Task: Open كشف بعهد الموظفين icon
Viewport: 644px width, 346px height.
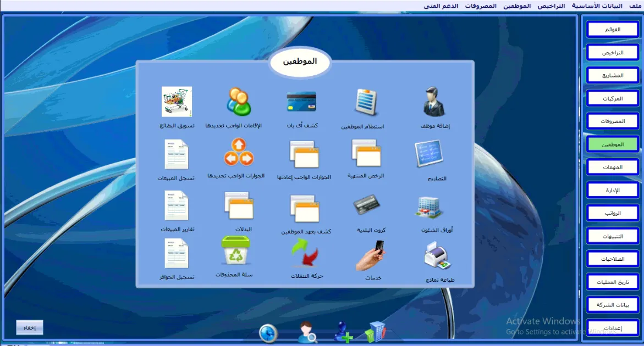Action: click(x=304, y=208)
